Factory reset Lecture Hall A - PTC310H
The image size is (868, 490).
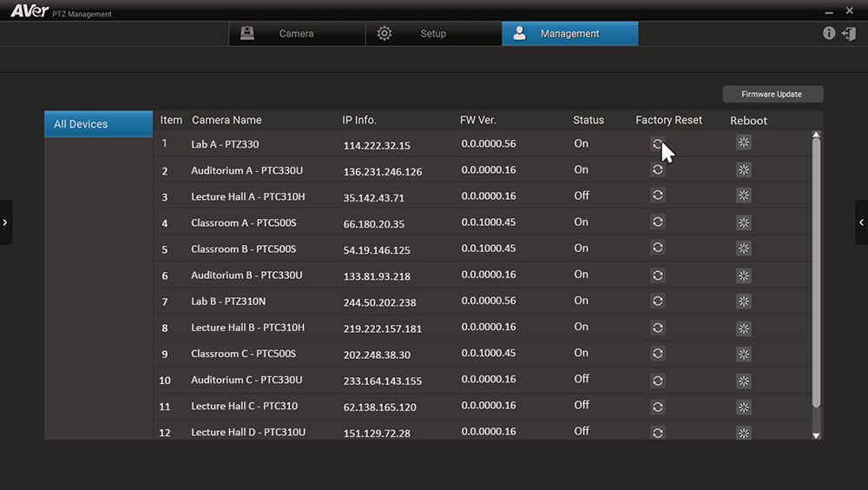(x=658, y=196)
